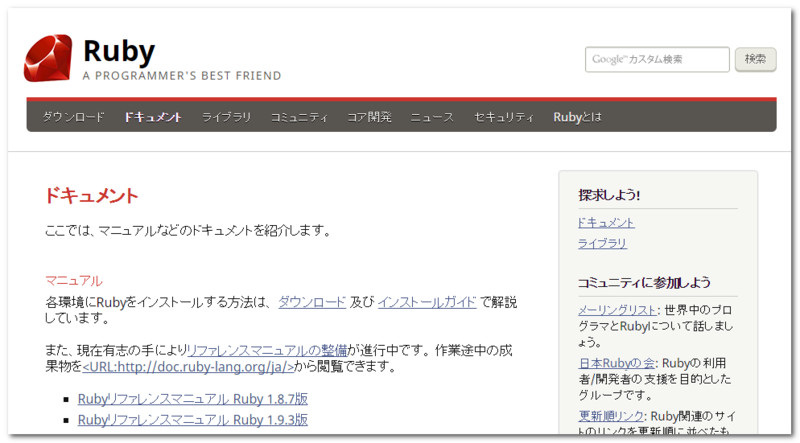This screenshot has width=800, height=443.
Task: Click the A PROGRAMMER'S BEST FRIEND tagline
Action: click(x=182, y=76)
